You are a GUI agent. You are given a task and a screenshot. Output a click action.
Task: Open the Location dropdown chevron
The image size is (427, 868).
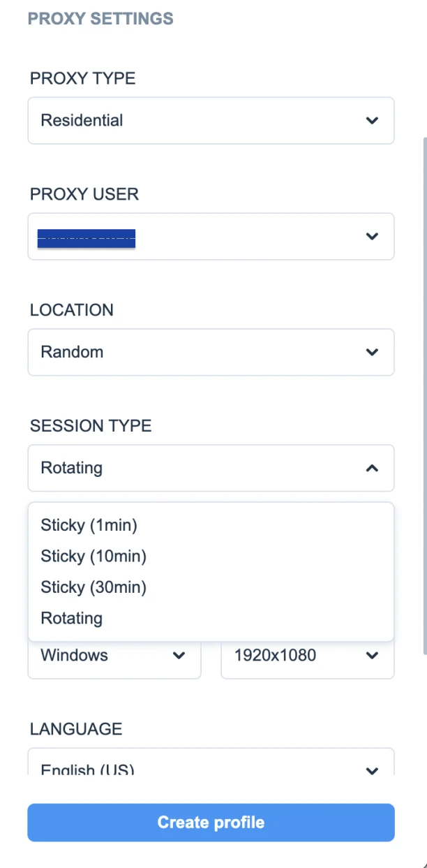(372, 352)
